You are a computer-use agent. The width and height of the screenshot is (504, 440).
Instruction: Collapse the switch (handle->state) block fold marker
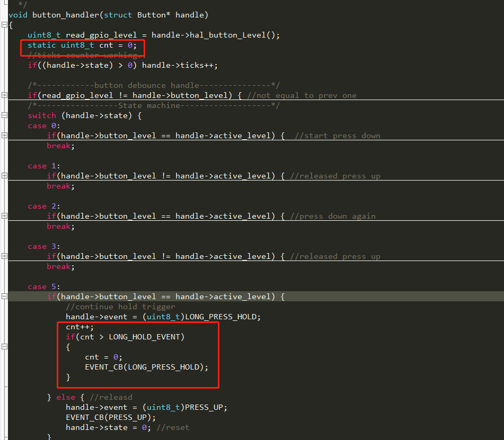(4, 115)
